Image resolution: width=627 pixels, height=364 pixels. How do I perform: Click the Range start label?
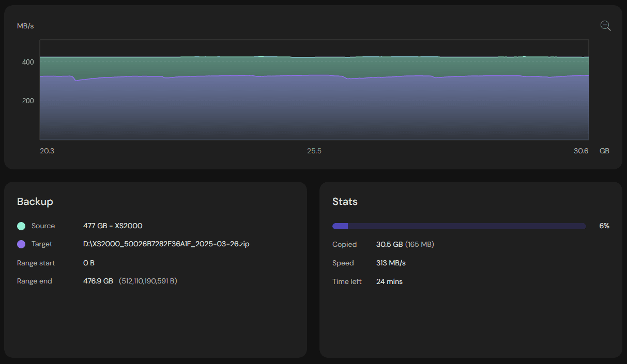(x=36, y=263)
